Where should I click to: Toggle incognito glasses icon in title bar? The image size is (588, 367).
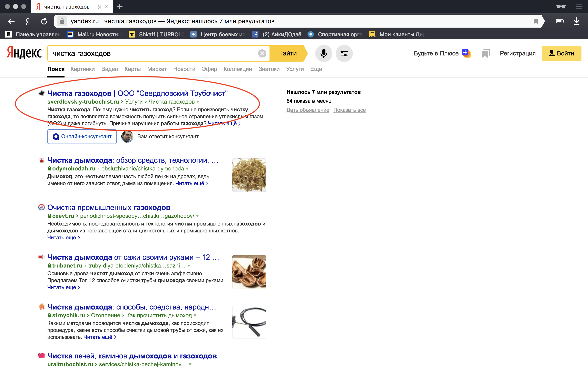click(x=561, y=7)
